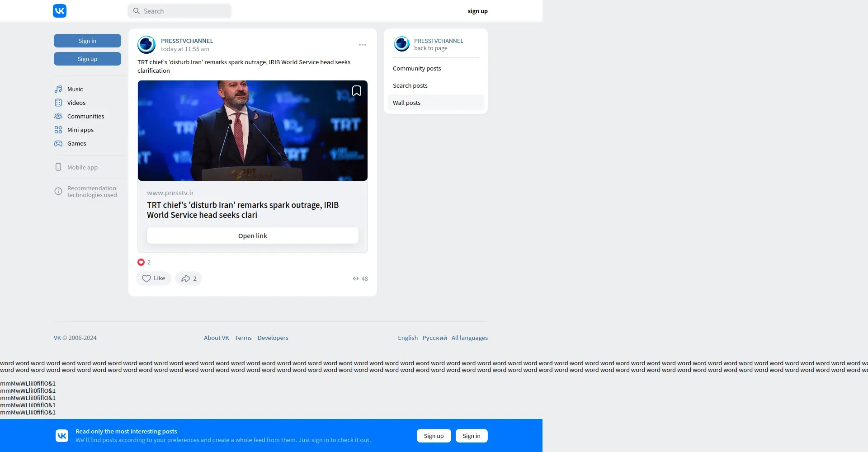The image size is (868, 452).
Task: Bookmark the article using the bookmark icon
Action: (x=357, y=91)
